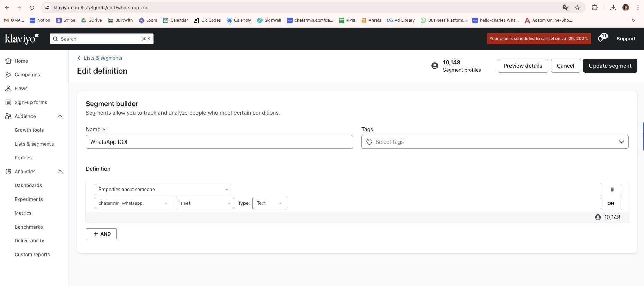This screenshot has width=644, height=286.
Task: Collapse the Analytics sidebar section
Action: coord(60,172)
